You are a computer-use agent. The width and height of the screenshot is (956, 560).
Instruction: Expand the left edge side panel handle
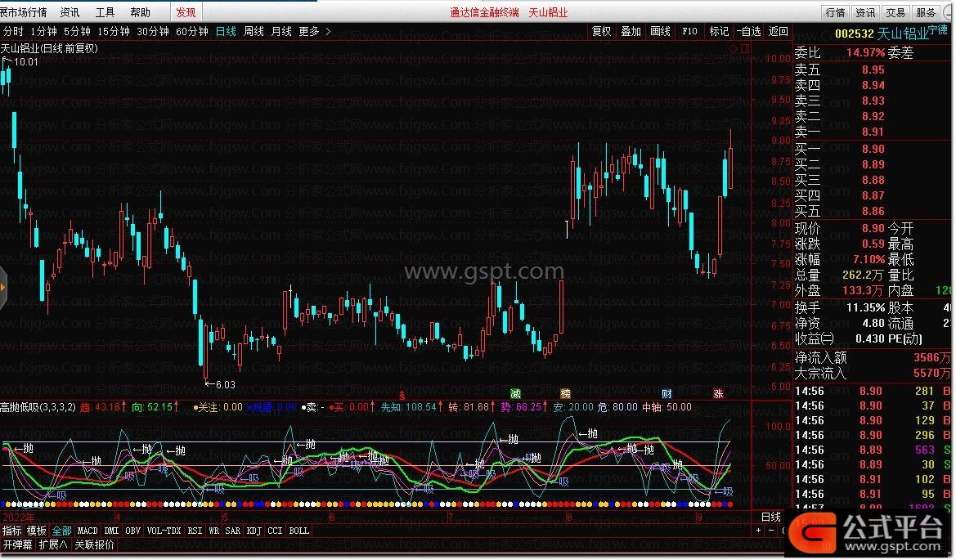[x=3, y=287]
